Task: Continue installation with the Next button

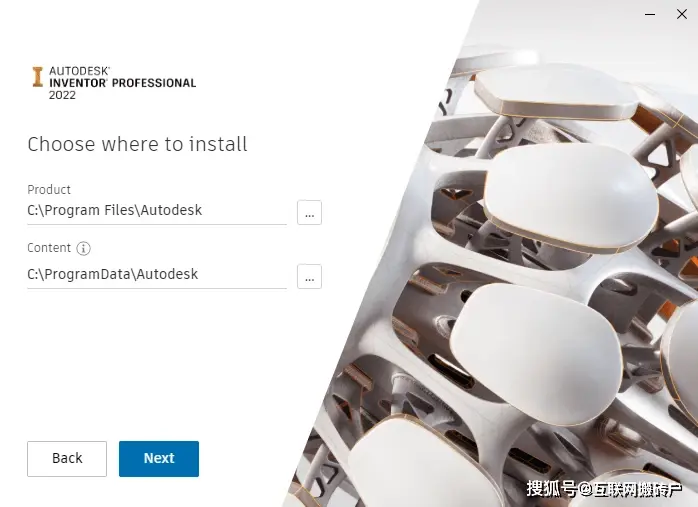Action: coord(159,458)
